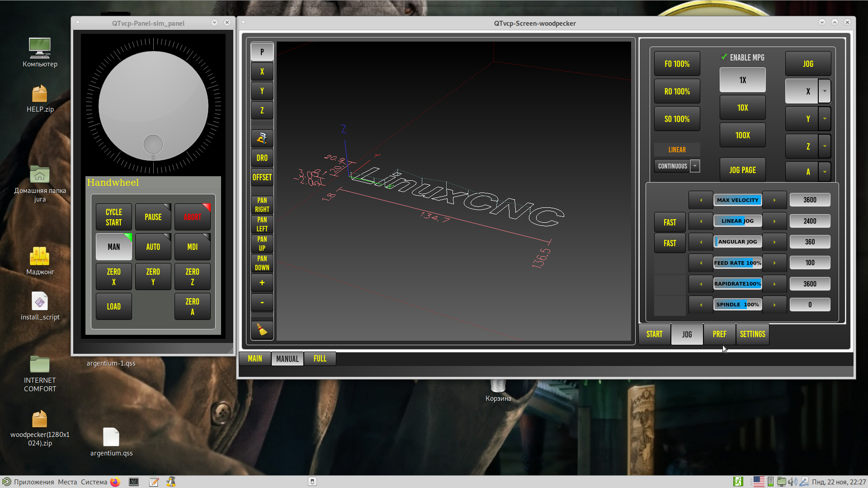Zoom out with the minus button

point(262,302)
